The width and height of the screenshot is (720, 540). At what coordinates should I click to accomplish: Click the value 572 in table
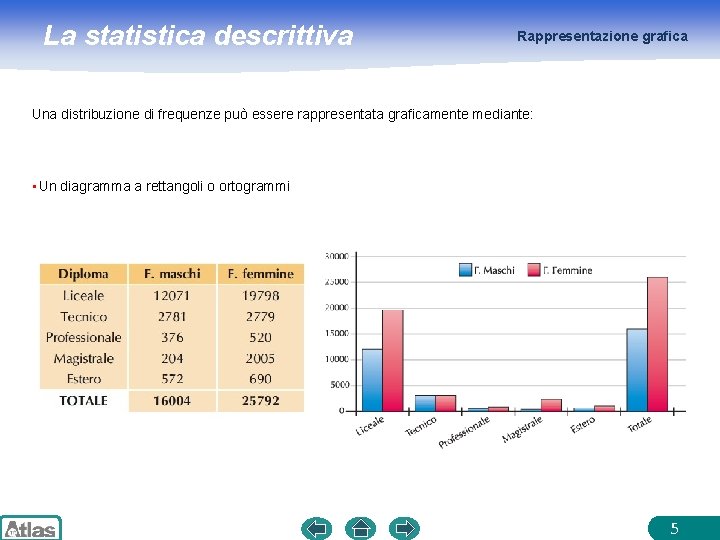click(x=172, y=379)
